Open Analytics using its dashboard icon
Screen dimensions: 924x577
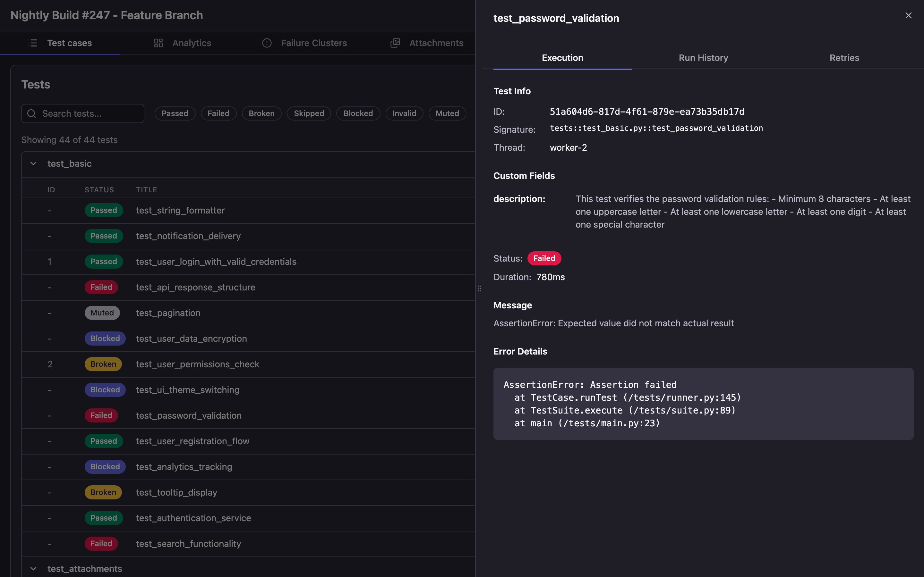[x=158, y=43]
